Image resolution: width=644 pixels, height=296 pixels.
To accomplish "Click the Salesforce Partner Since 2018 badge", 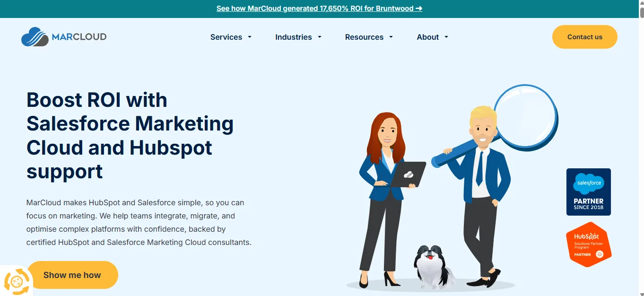I will [588, 192].
